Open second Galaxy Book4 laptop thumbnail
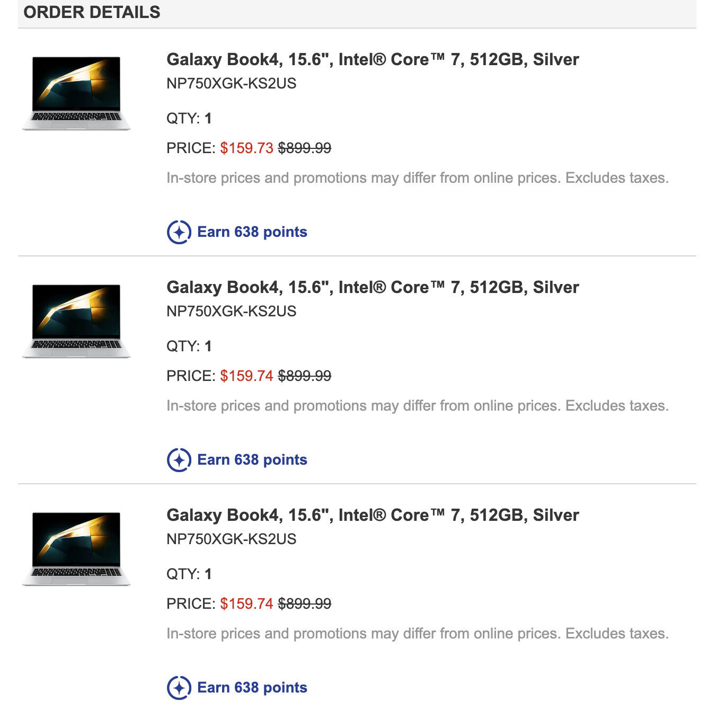The width and height of the screenshot is (707, 728). [76, 321]
